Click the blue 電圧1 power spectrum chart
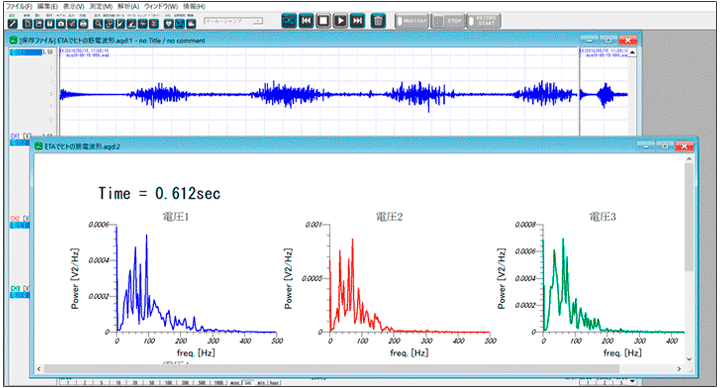Image resolution: width=720 pixels, height=388 pixels. pos(177,285)
